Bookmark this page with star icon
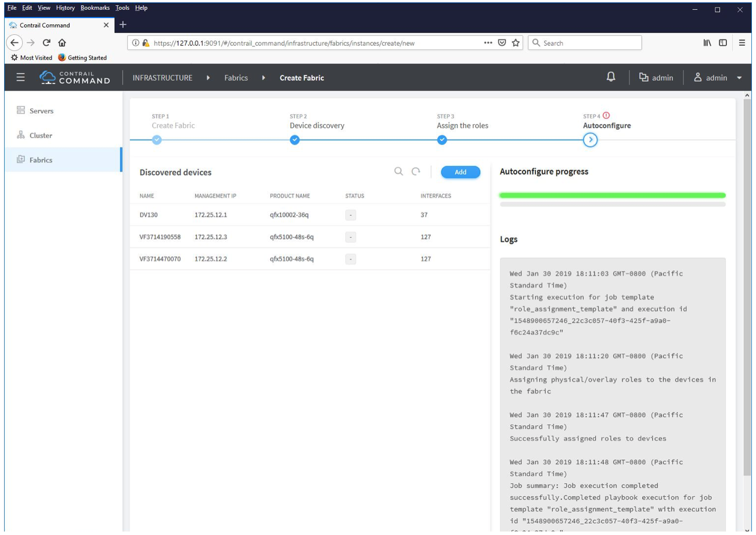 pyautogui.click(x=515, y=43)
